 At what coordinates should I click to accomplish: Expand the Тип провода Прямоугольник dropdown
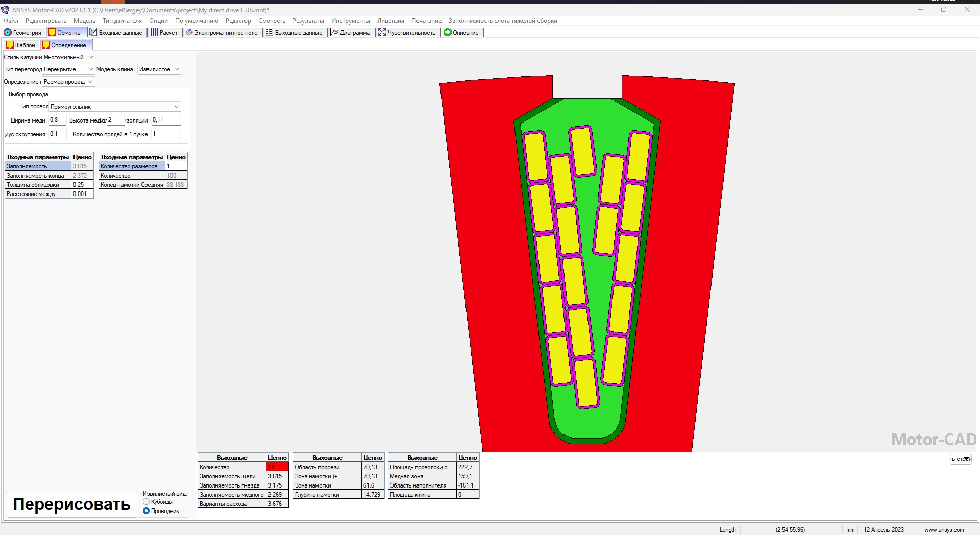176,107
